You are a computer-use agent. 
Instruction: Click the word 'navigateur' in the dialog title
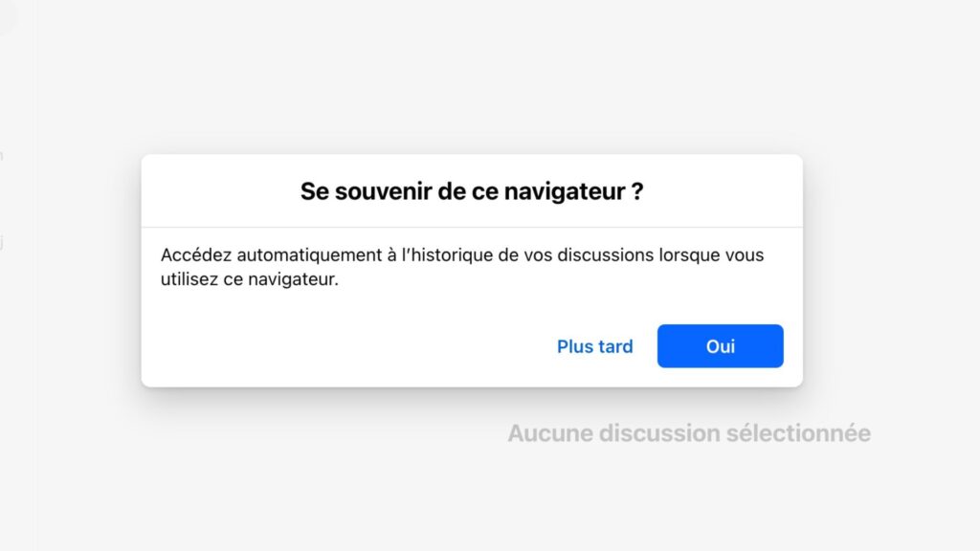(x=564, y=191)
